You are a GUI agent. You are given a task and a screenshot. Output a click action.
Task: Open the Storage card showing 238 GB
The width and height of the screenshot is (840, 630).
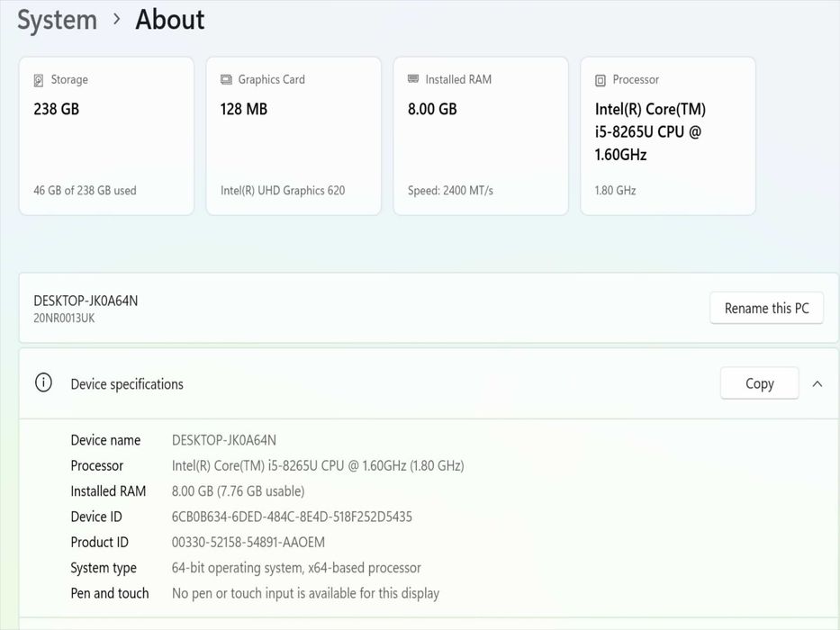pyautogui.click(x=106, y=136)
